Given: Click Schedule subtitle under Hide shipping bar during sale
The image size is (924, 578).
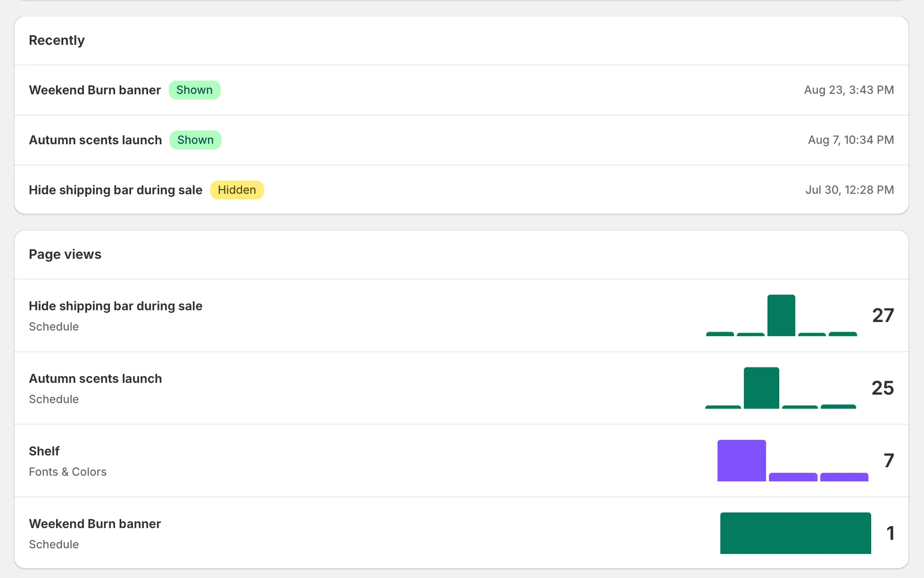Looking at the screenshot, I should point(54,326).
